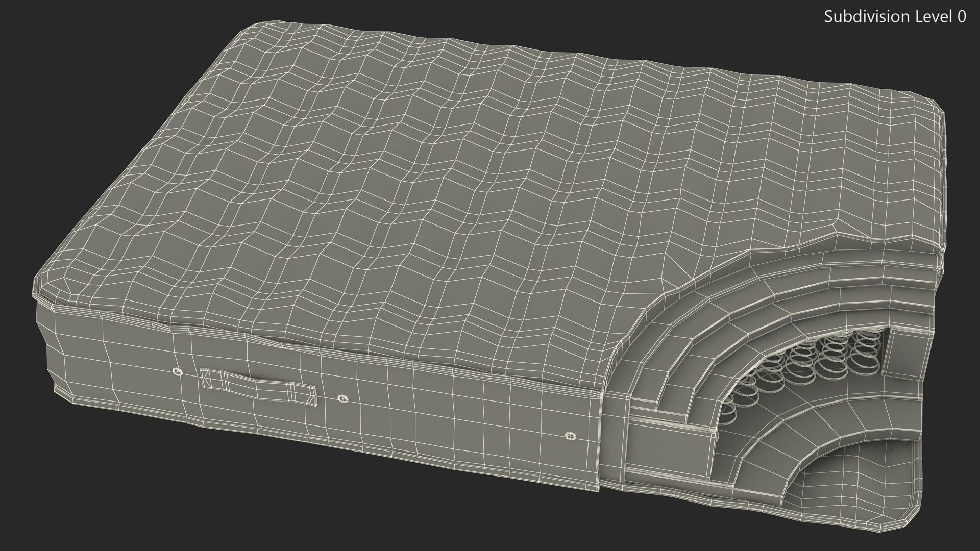Click the mattress side carry handle

click(259, 387)
